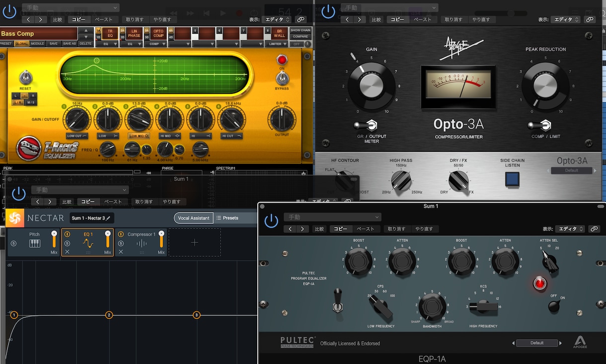The image size is (606, 364).
Task: Select EQ node 3 on the Nectar graph
Action: (197, 315)
